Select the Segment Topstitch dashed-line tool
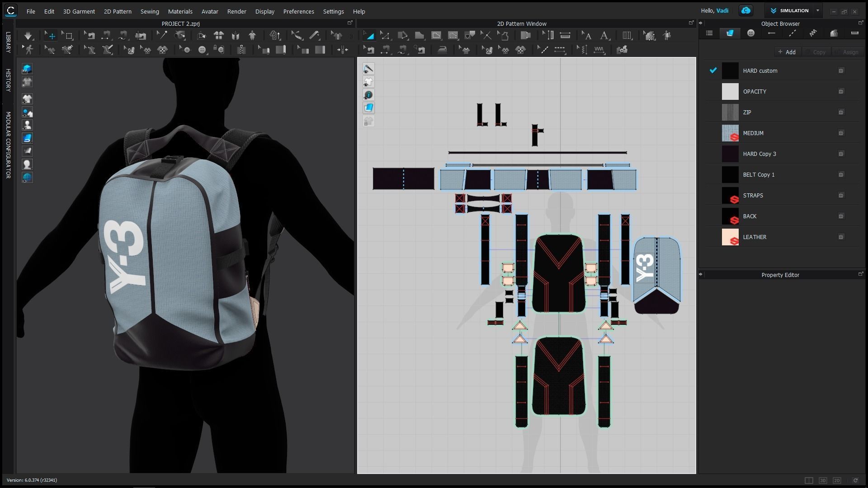This screenshot has height=488, width=868. [x=560, y=50]
